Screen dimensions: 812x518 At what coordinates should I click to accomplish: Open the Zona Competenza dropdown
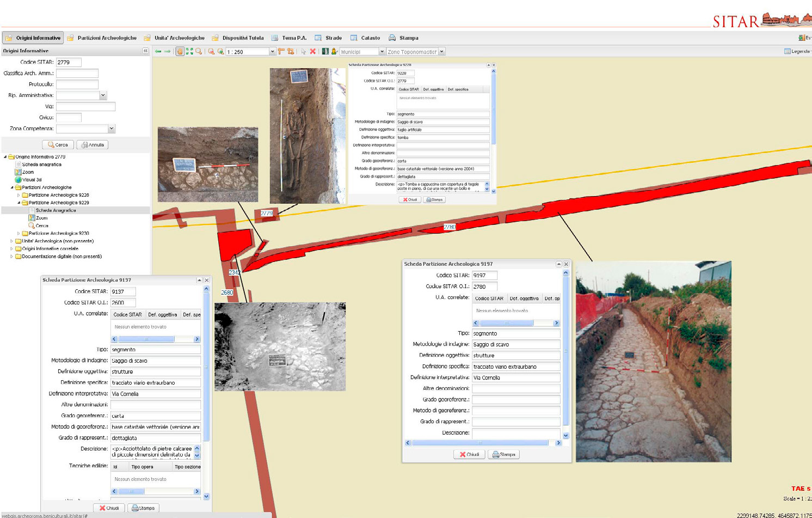click(111, 129)
